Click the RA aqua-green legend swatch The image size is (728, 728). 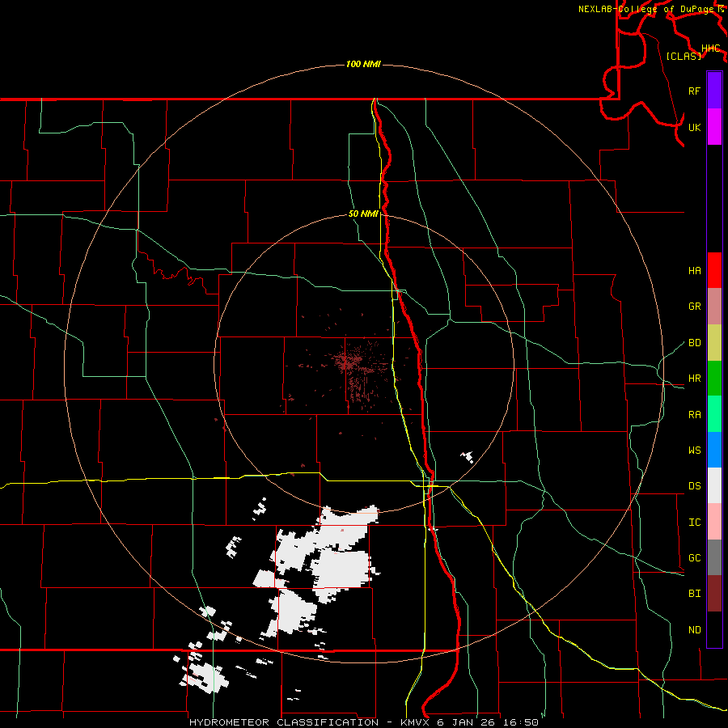(x=714, y=414)
